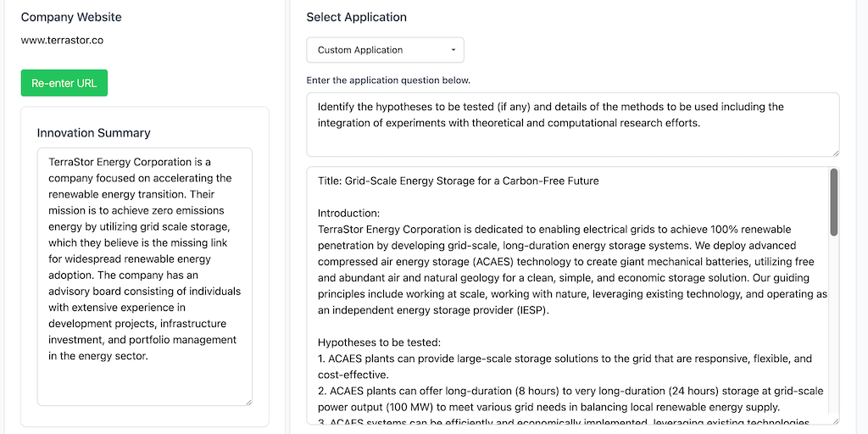The image size is (868, 434).
Task: Click the Company Website heading
Action: tap(71, 17)
